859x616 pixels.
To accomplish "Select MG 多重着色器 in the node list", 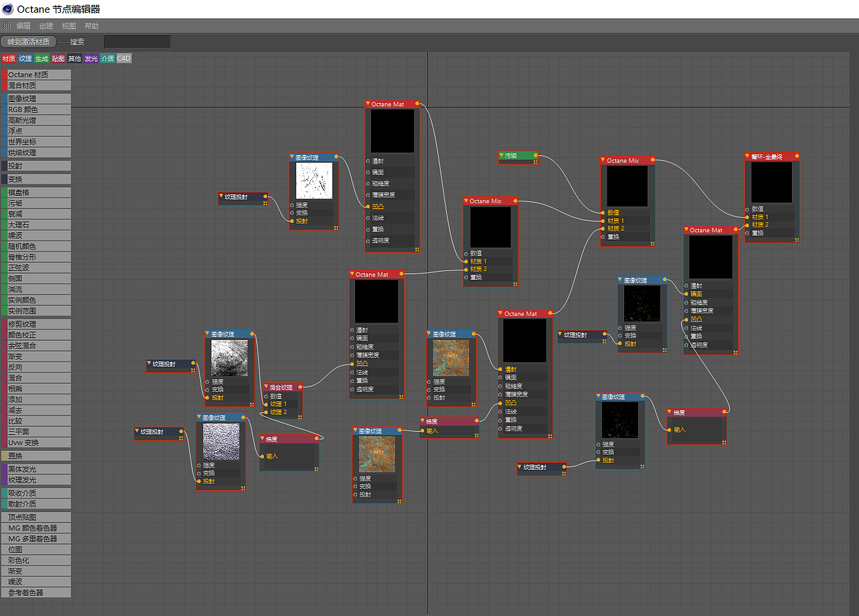I will point(36,539).
